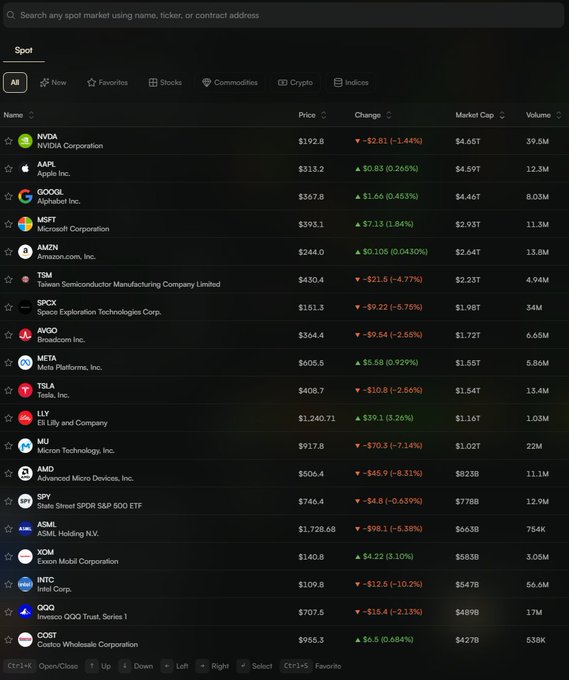Click the Broadcom logo in AVGO row
This screenshot has width=569, height=680.
pos(25,335)
